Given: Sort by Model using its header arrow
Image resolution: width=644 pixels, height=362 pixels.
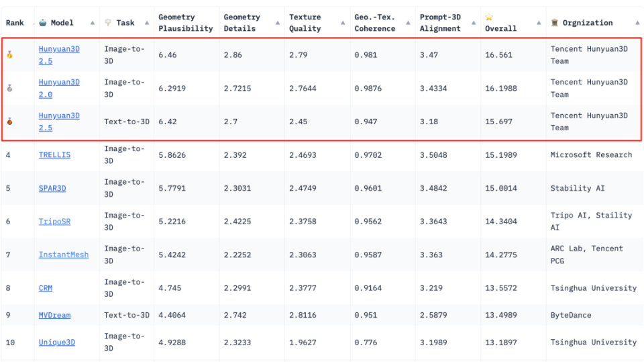Looking at the screenshot, I should tap(93, 23).
